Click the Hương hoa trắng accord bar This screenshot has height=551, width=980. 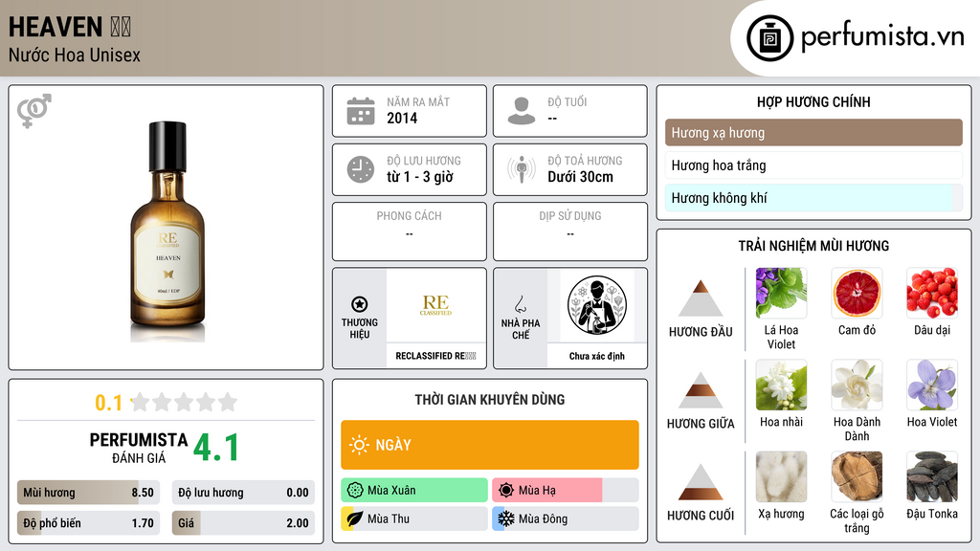point(813,165)
